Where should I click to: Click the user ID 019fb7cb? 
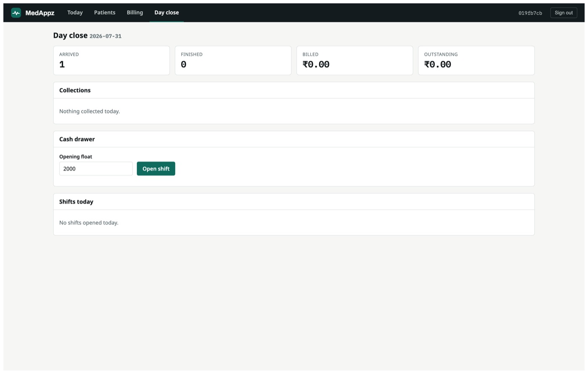coord(530,13)
